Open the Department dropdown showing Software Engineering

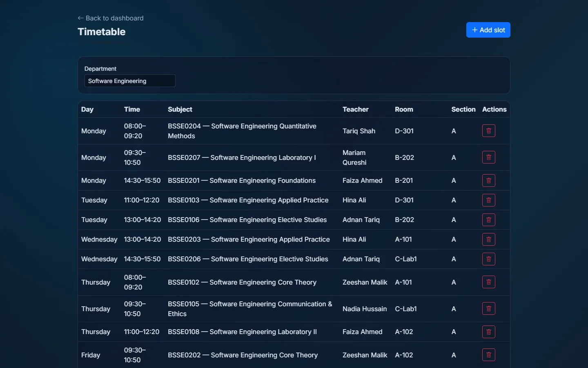pos(130,81)
